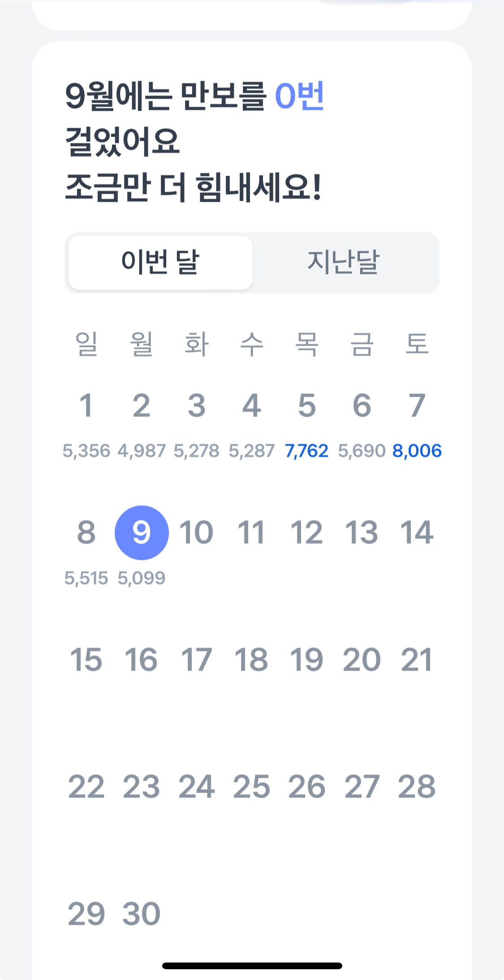Switch to the 지난달 tab
Screen dimensions: 504x980
click(x=343, y=262)
